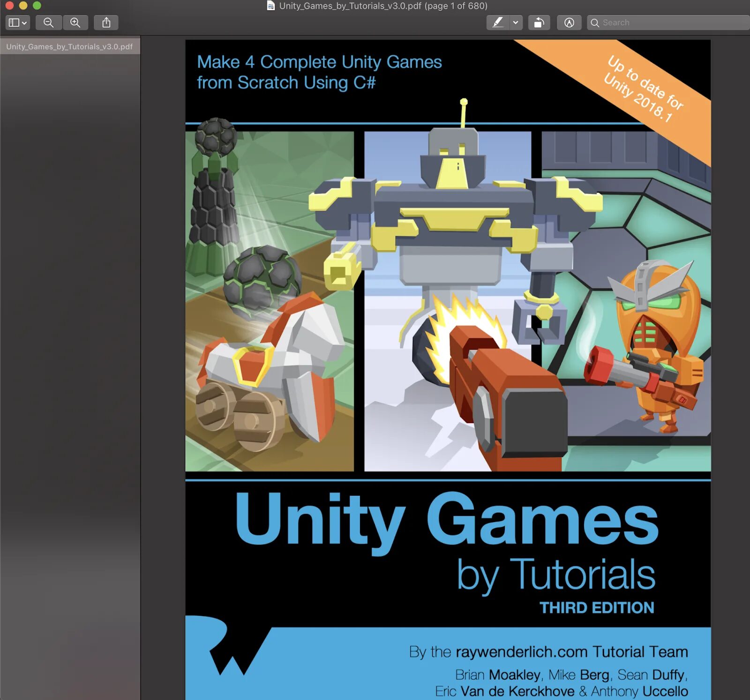Close the Preview window with red button
Image resolution: width=750 pixels, height=700 pixels.
(9, 6)
